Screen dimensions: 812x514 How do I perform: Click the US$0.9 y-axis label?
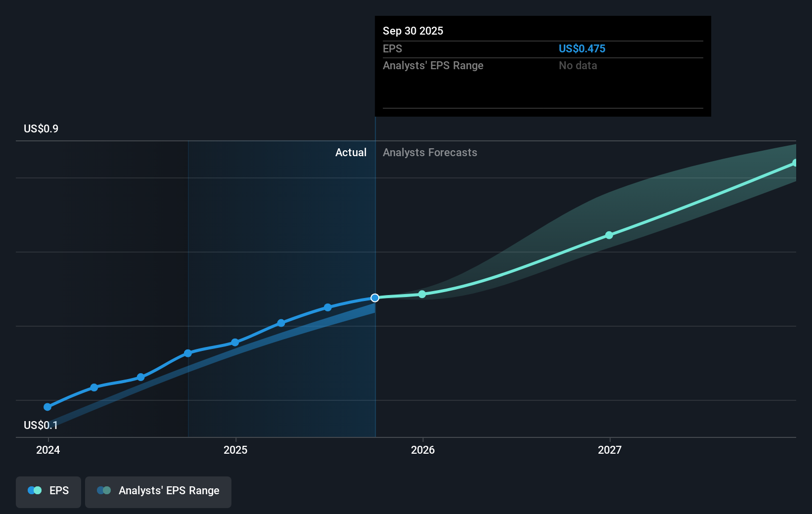click(41, 128)
